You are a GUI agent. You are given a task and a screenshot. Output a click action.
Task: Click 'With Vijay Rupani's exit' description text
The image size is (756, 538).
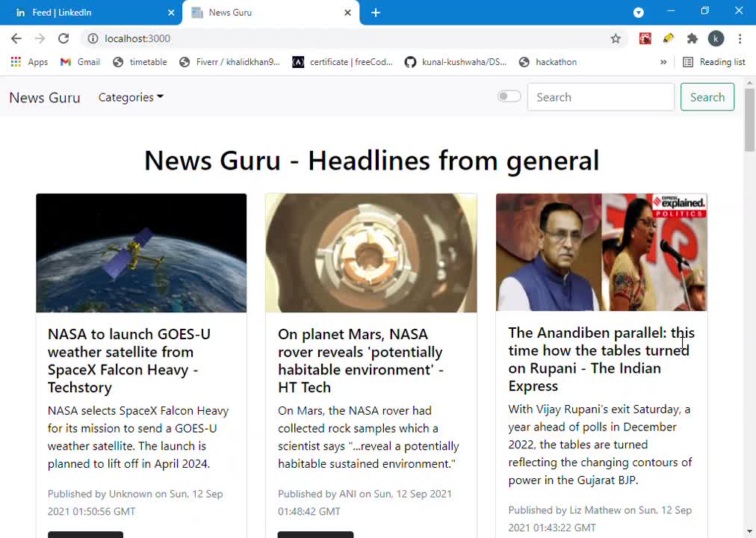point(601,445)
